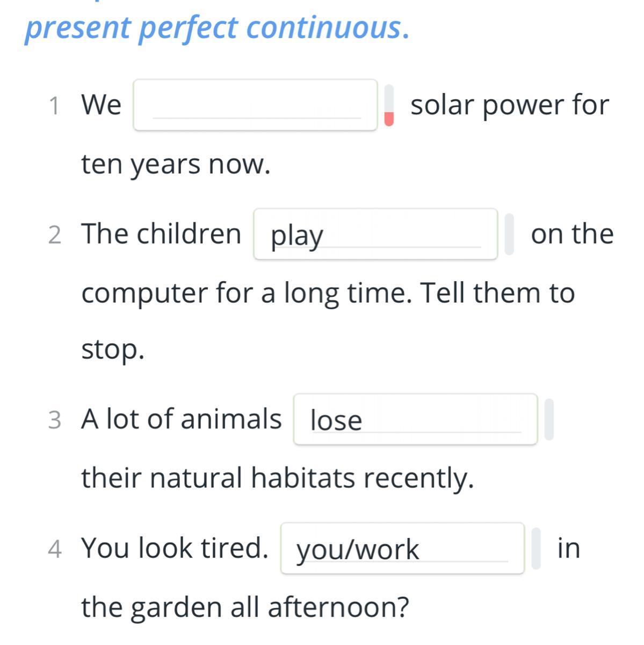Click the line "the garden all afternoon?"
The image size is (644, 645).
[245, 607]
